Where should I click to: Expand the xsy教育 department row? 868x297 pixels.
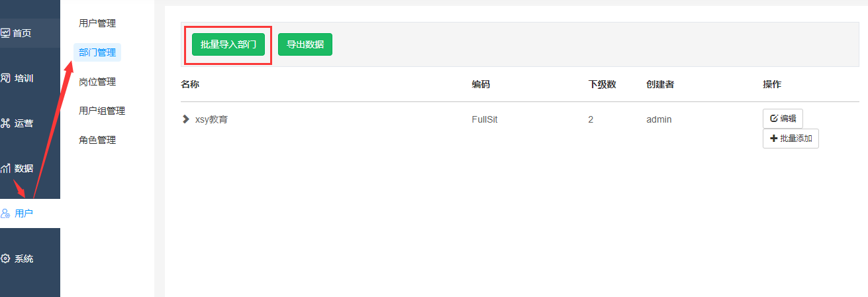(x=185, y=119)
